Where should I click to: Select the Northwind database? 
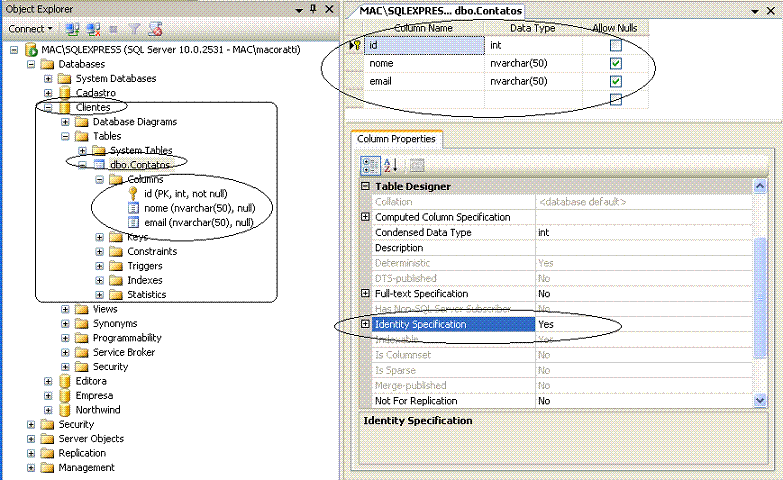(x=98, y=410)
